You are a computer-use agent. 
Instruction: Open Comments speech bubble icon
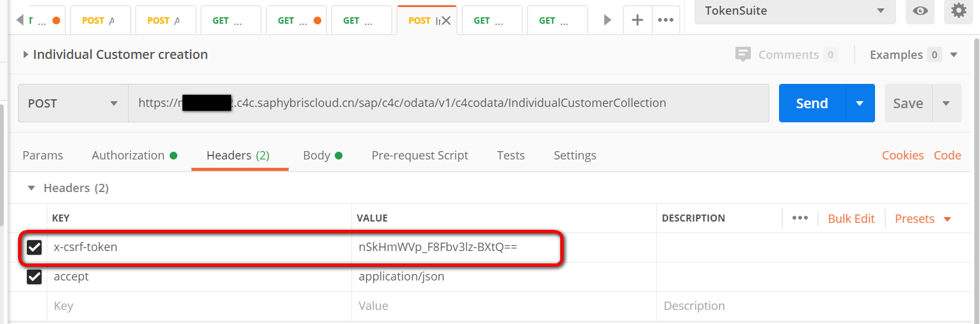pyautogui.click(x=743, y=54)
